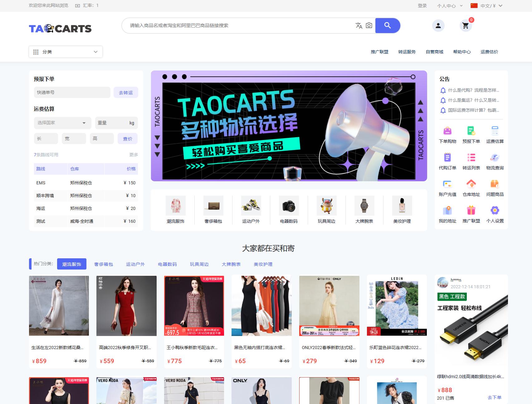The width and height of the screenshot is (532, 404).
Task: Open the 分类 categories dropdown
Action: coord(65,52)
